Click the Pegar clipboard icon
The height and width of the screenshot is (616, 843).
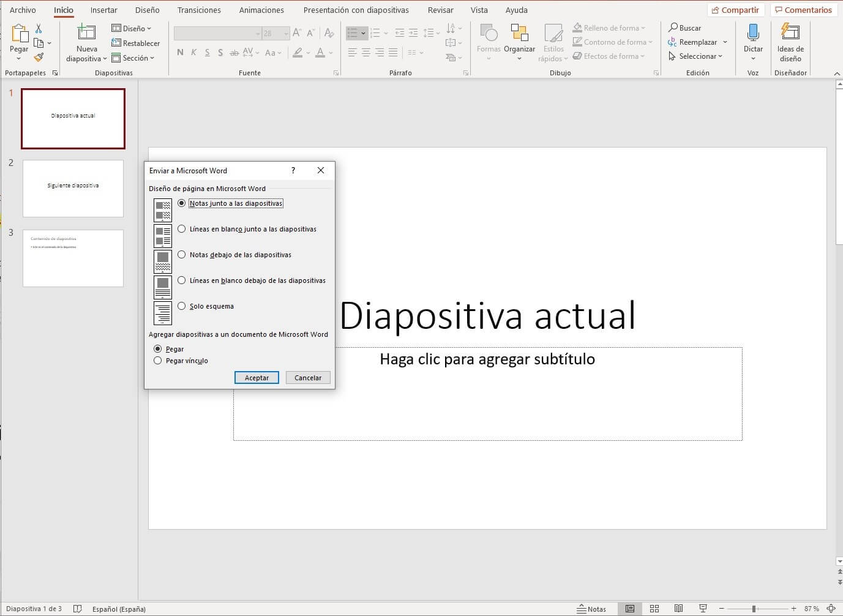pyautogui.click(x=20, y=34)
